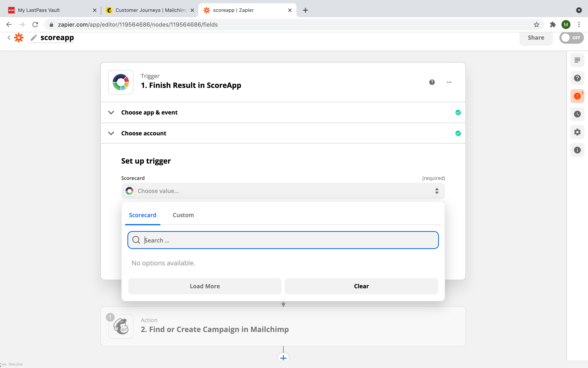The width and height of the screenshot is (588, 368).
Task: Open trigger step more options ellipsis
Action: [449, 82]
